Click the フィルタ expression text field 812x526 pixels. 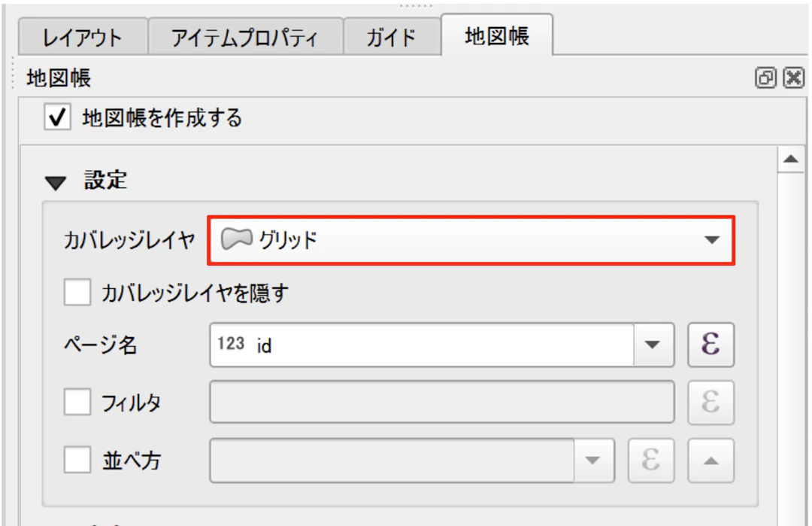tap(442, 403)
